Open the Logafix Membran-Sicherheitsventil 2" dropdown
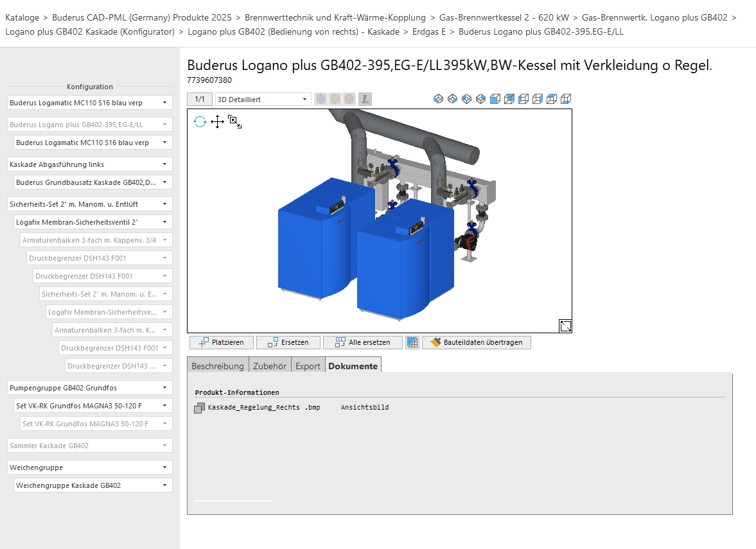756x549 pixels. pos(93,222)
